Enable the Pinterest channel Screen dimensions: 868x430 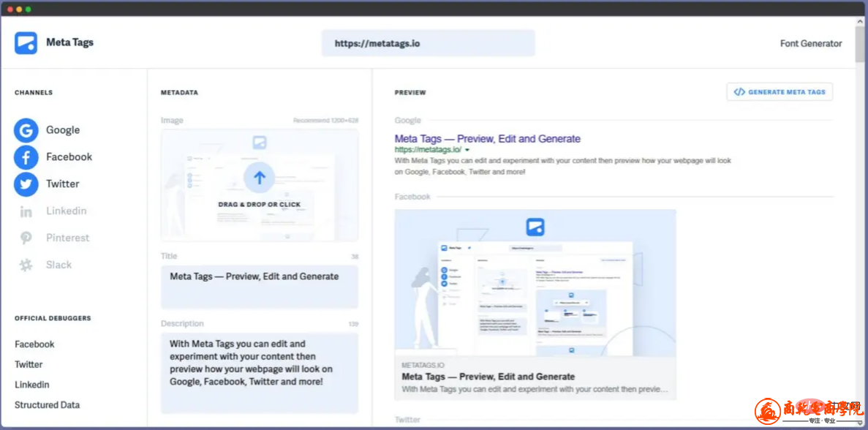[54, 238]
